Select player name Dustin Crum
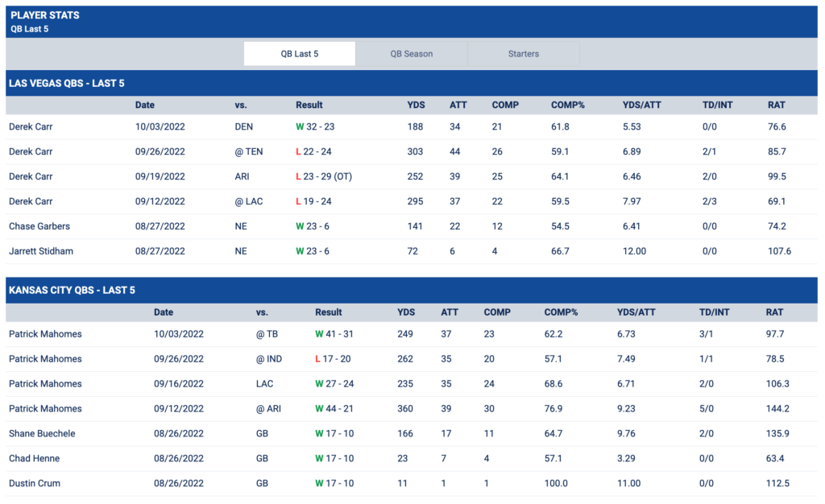This screenshot has height=504, width=825. click(x=35, y=483)
